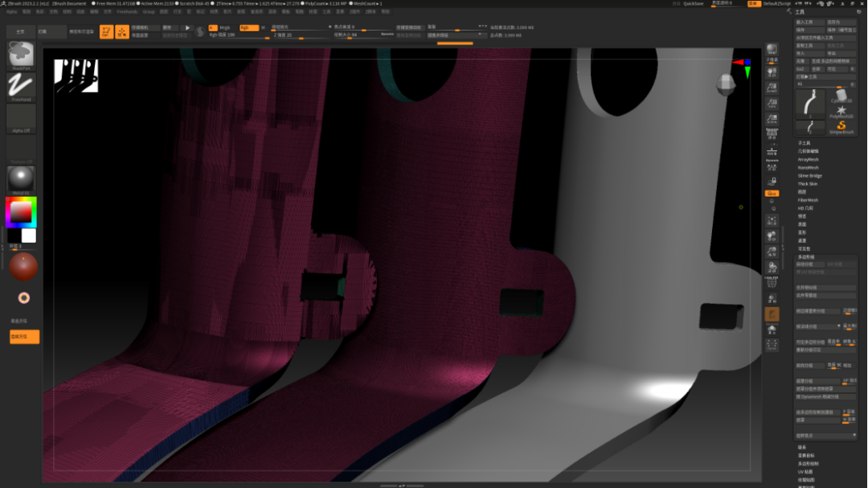Click the Scroll canvas icon
The width and height of the screenshot is (868, 488).
772,72
